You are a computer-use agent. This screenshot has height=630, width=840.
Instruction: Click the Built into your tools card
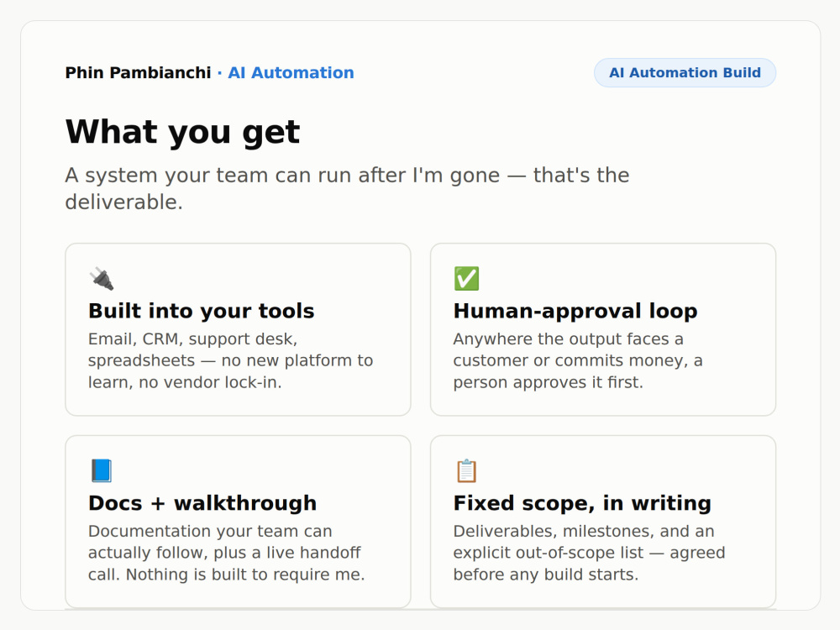(x=238, y=329)
